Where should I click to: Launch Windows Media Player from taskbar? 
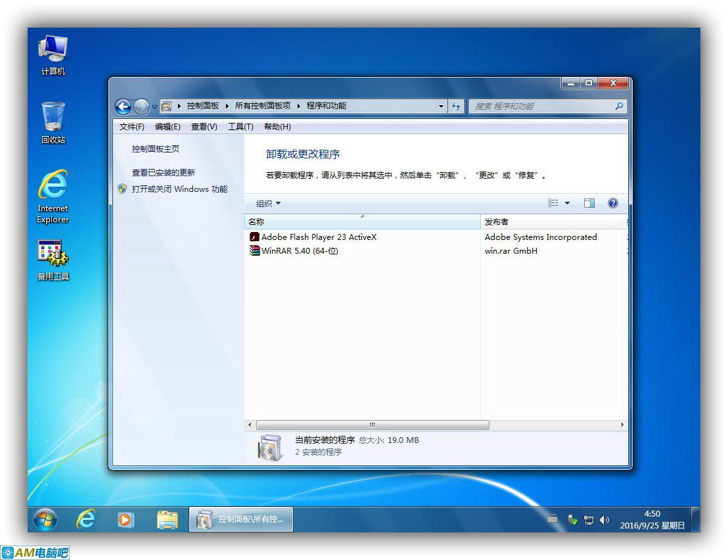[x=125, y=520]
